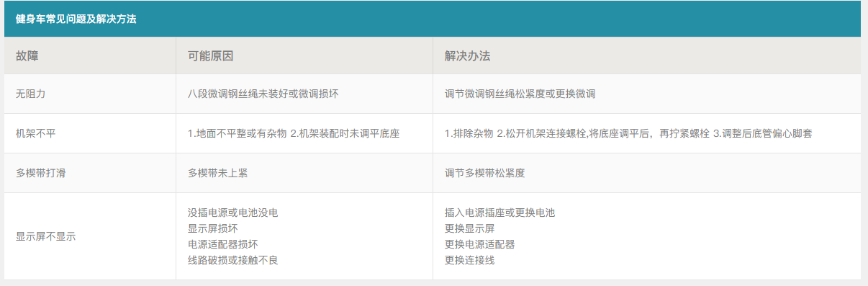Select the 故障 column header
Viewport: 868px width, 286px height.
90,55
